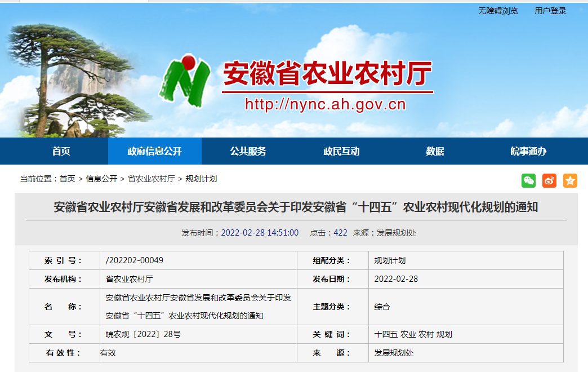Click the 用户登录 link
Screen dimensions: 588x372
[x=550, y=11]
